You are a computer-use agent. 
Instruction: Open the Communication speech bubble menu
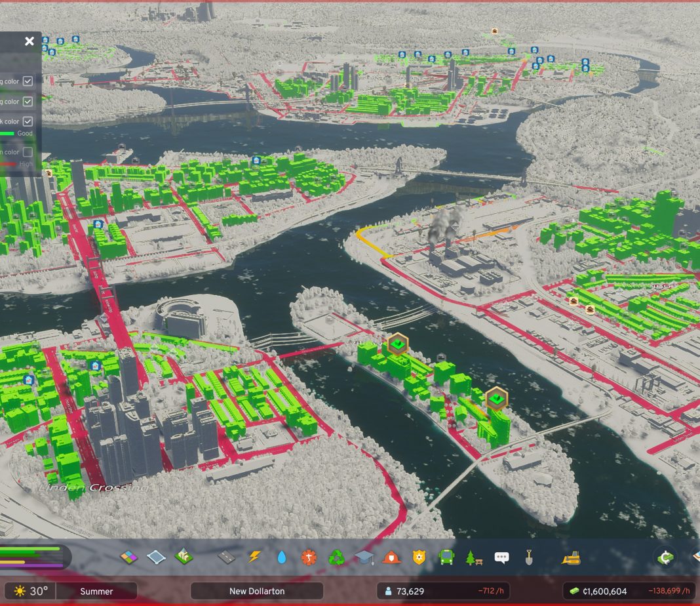[x=501, y=557]
